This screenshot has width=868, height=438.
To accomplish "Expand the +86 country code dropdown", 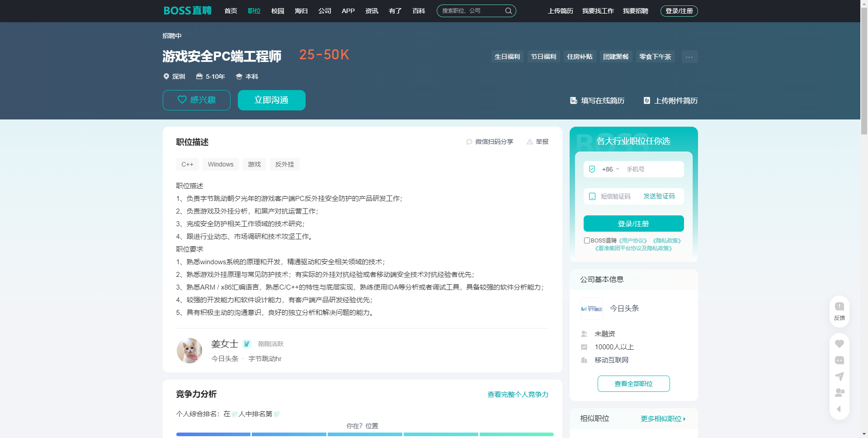I will (610, 169).
